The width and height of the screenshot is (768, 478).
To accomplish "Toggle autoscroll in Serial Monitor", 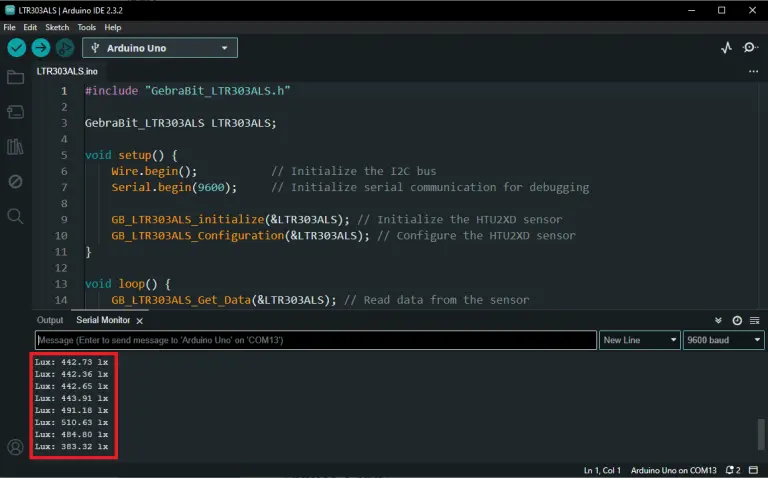I will coord(718,320).
